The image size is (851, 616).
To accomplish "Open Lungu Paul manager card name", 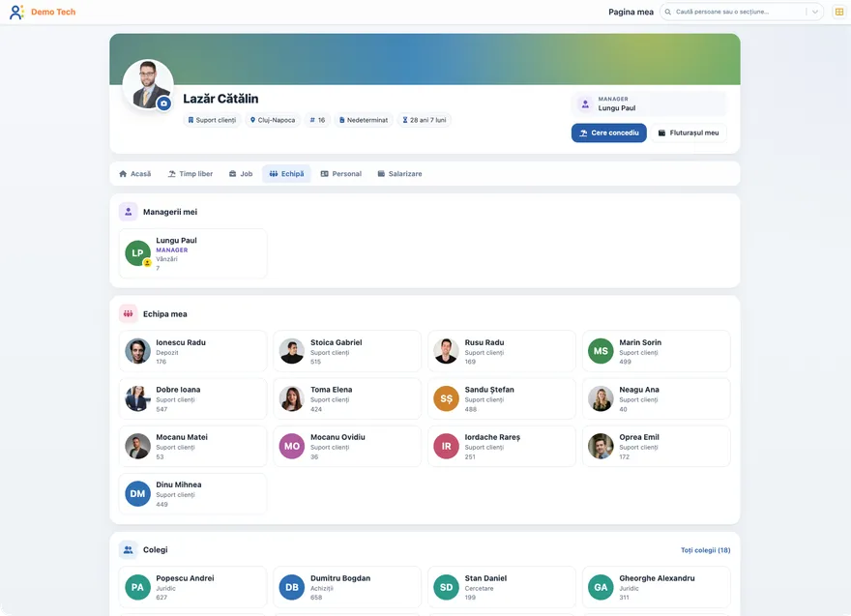I will tap(176, 241).
